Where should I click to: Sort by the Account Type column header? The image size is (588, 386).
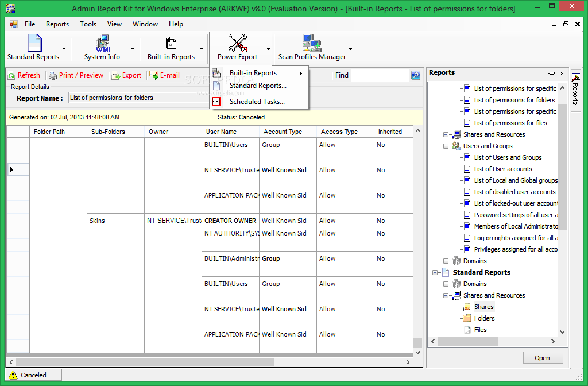(x=288, y=132)
